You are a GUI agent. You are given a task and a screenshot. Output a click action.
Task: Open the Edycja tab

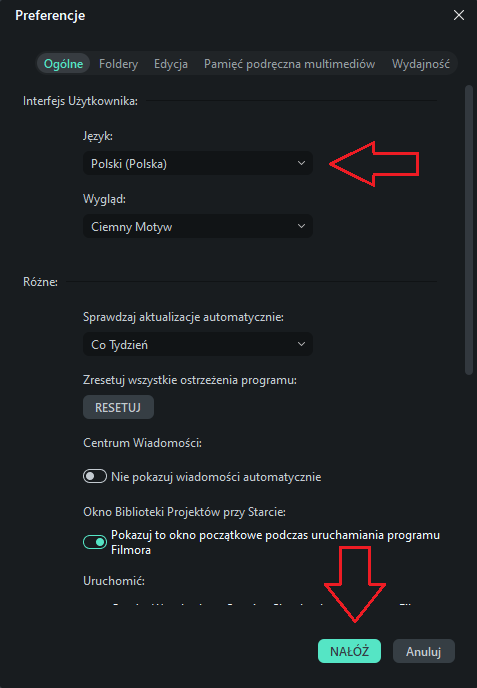coord(171,64)
